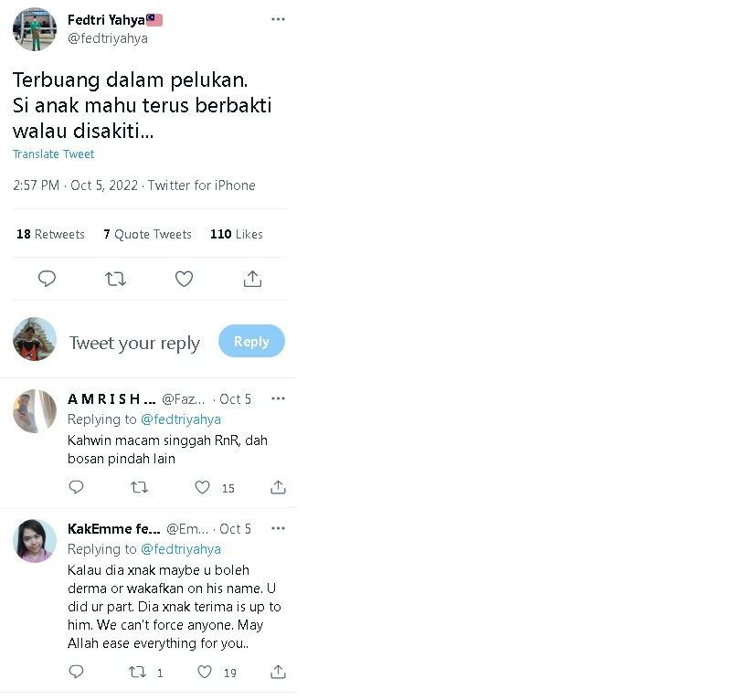731x700 pixels.
Task: Open more options on the main tweet
Action: click(278, 19)
